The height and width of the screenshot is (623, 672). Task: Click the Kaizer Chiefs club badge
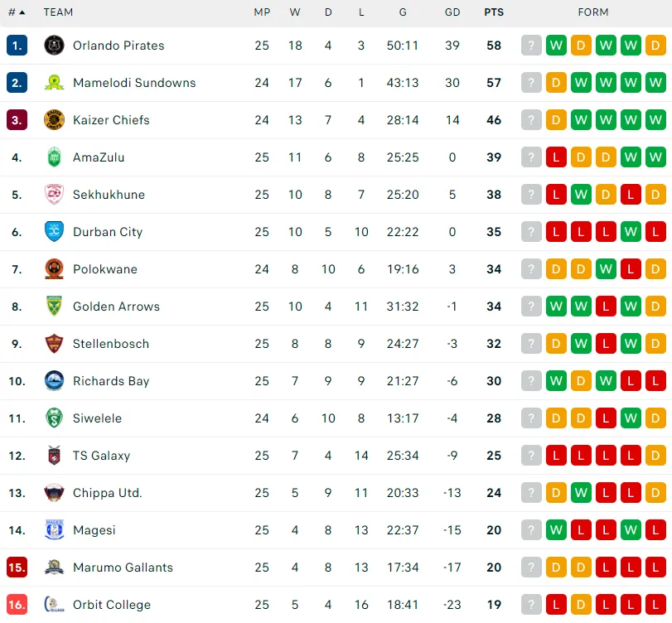54,120
